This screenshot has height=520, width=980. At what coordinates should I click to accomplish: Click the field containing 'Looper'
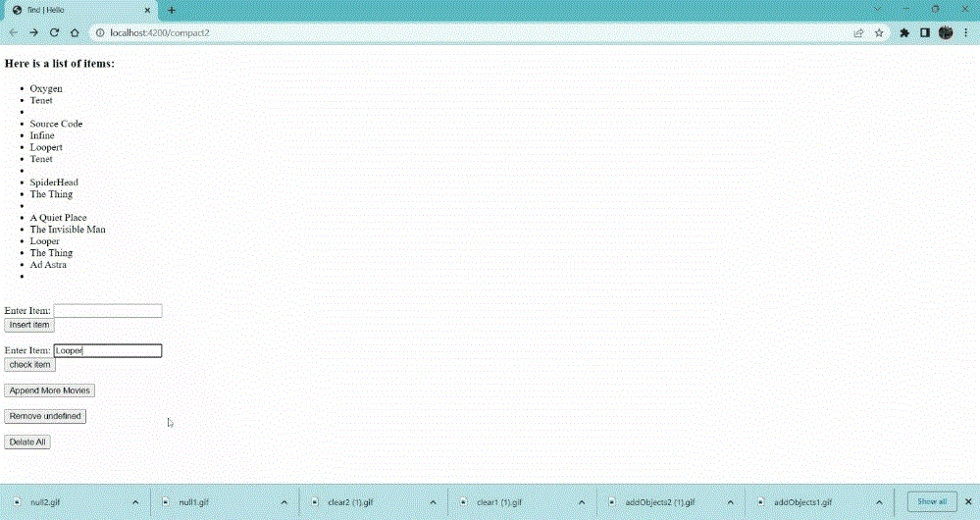tap(108, 350)
